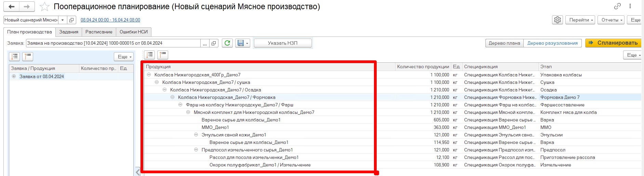Image resolution: width=644 pixels, height=176 pixels.
Task: Add the form to favorites with the star icon
Action: [44, 6]
